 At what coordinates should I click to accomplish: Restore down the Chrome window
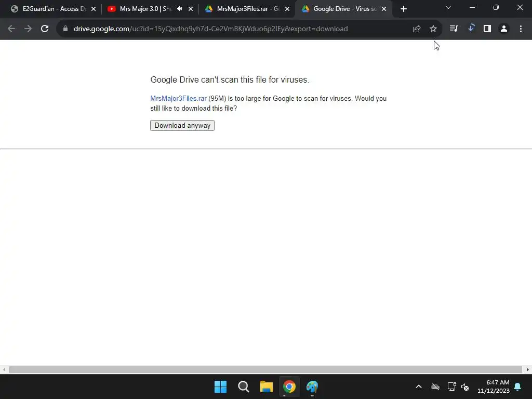[x=496, y=7]
